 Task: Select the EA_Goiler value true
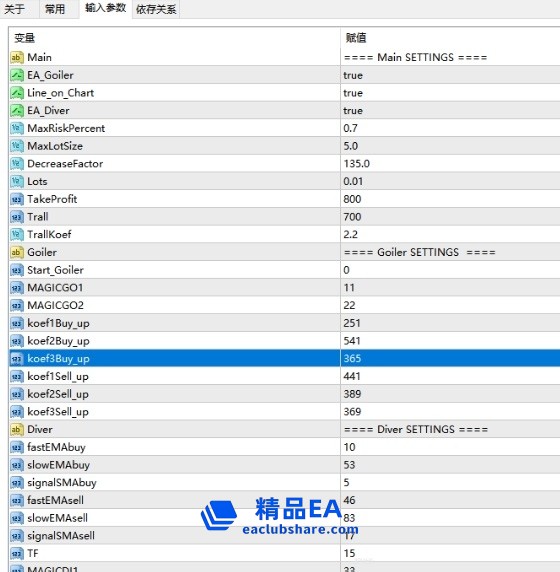click(x=353, y=76)
